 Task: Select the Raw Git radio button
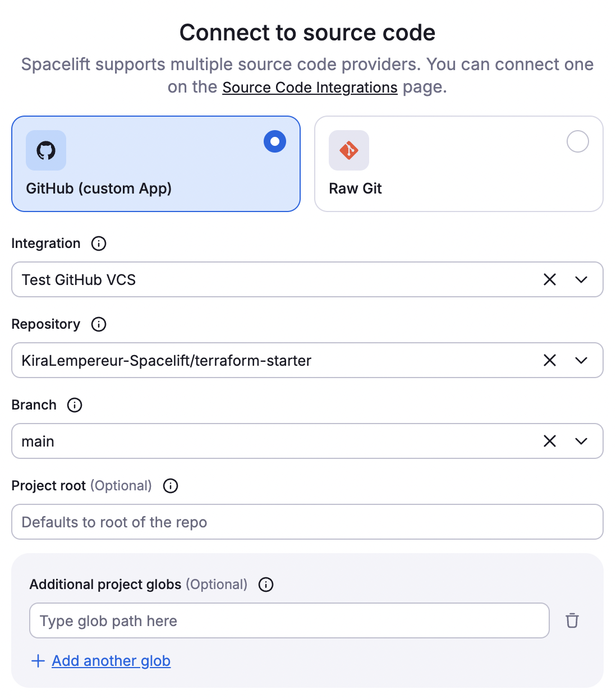click(578, 141)
